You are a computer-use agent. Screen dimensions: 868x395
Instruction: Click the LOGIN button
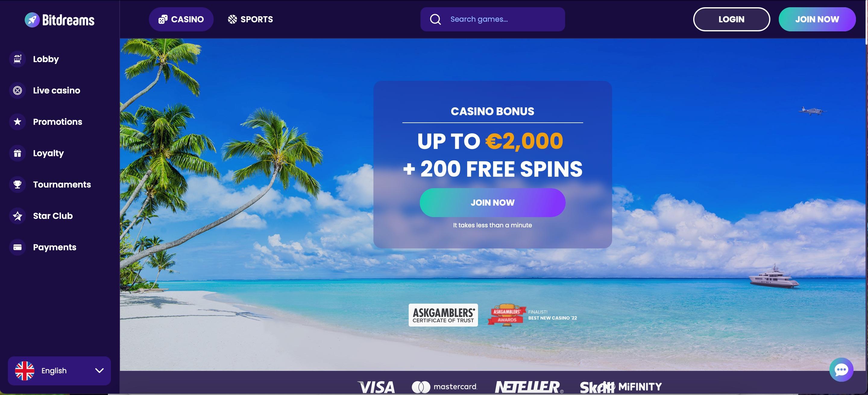[731, 19]
